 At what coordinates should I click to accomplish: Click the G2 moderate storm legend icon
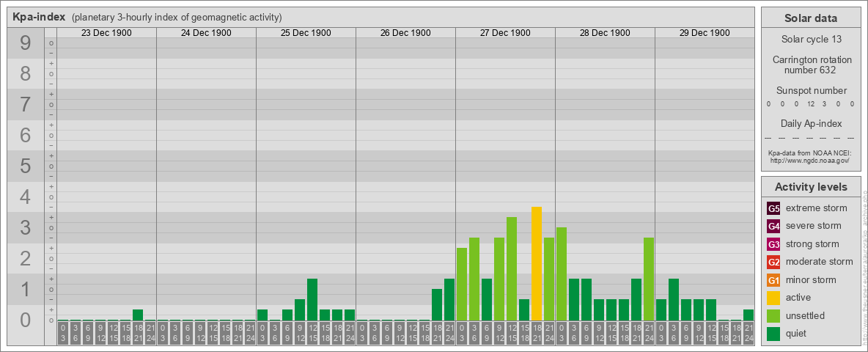(773, 262)
